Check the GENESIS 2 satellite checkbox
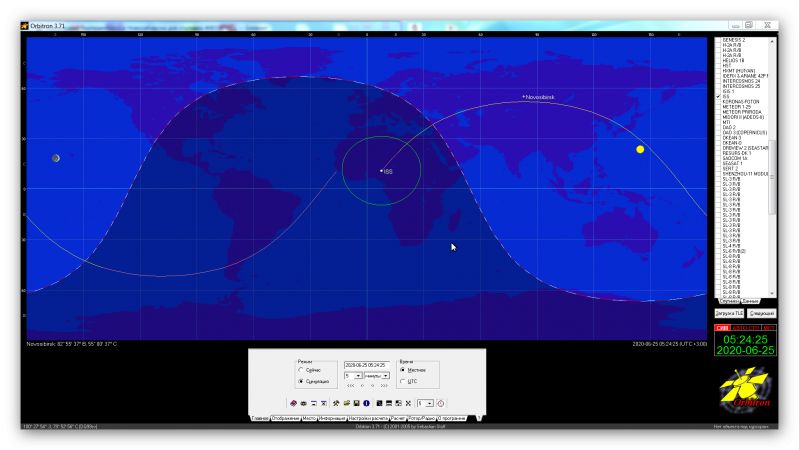Image resolution: width=800 pixels, height=450 pixels. coord(718,40)
